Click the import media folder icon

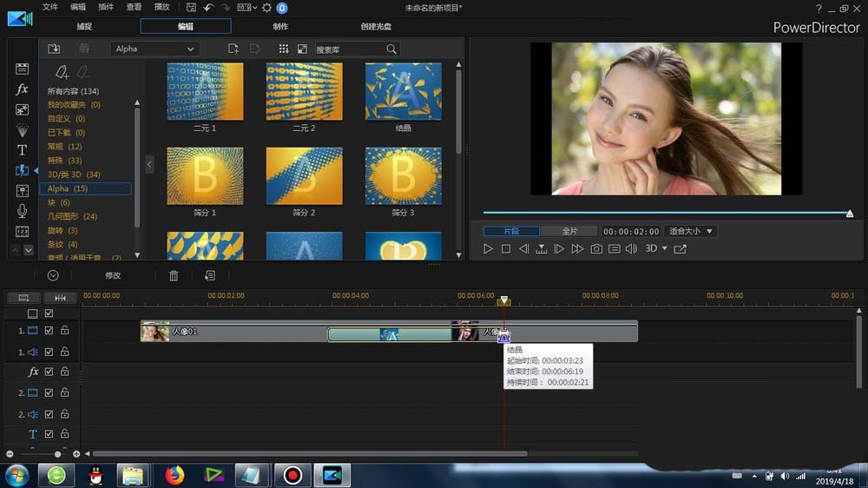click(x=54, y=49)
